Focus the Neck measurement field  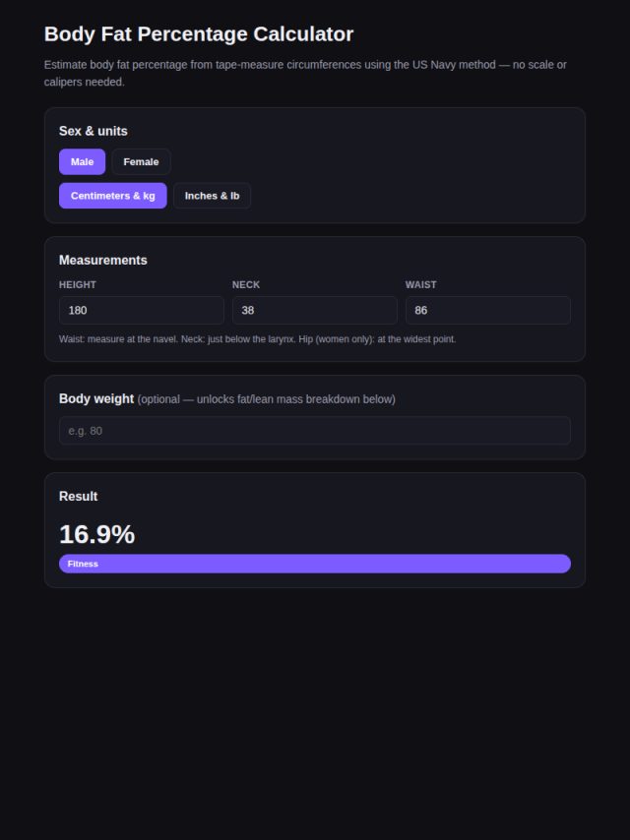point(315,310)
